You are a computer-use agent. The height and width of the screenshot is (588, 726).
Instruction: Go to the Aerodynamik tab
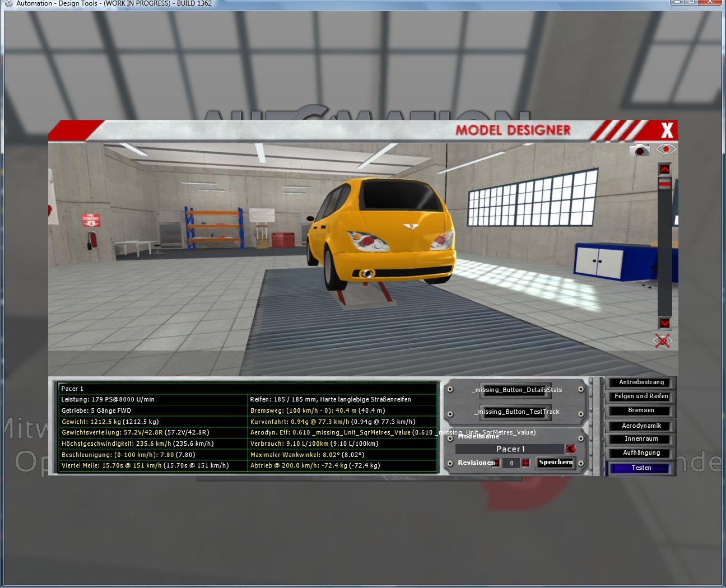(x=641, y=426)
